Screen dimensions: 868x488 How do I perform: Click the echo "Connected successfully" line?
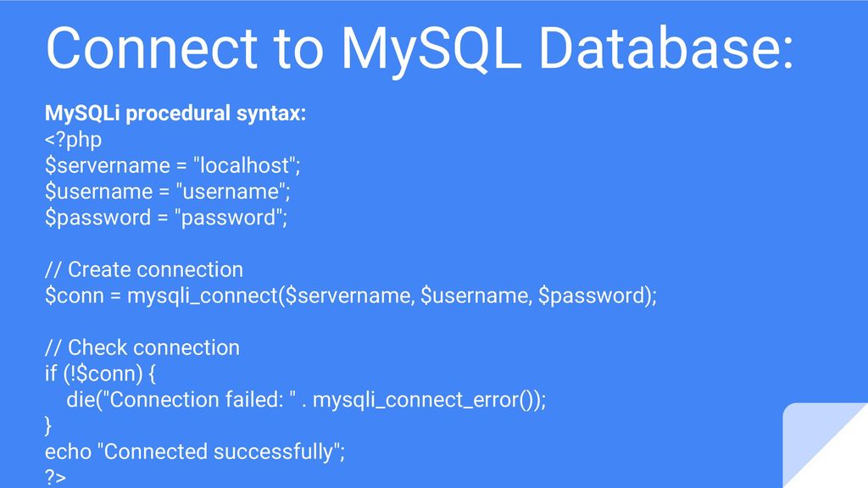pyautogui.click(x=195, y=452)
